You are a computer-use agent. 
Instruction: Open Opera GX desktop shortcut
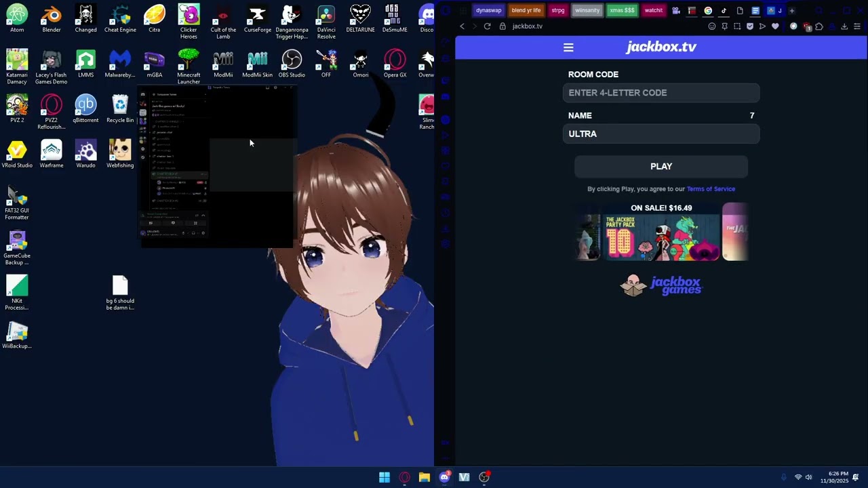coord(395,64)
